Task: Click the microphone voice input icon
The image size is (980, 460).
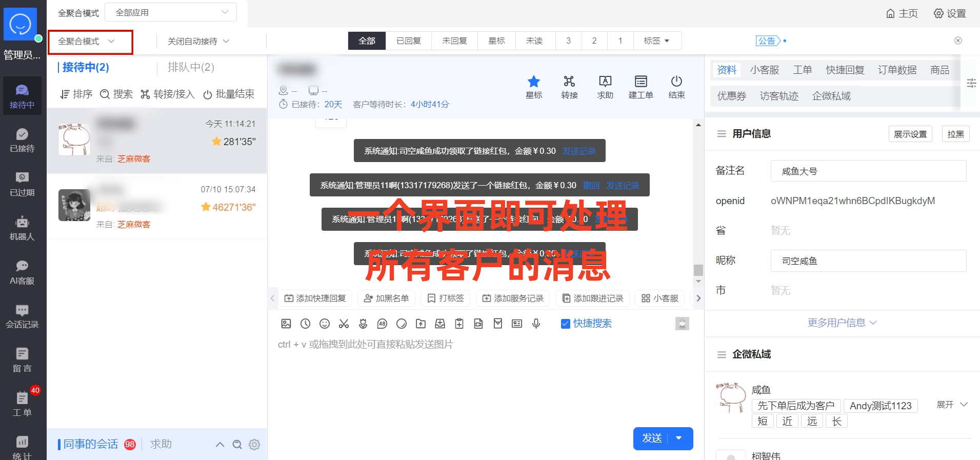Action: pos(536,324)
